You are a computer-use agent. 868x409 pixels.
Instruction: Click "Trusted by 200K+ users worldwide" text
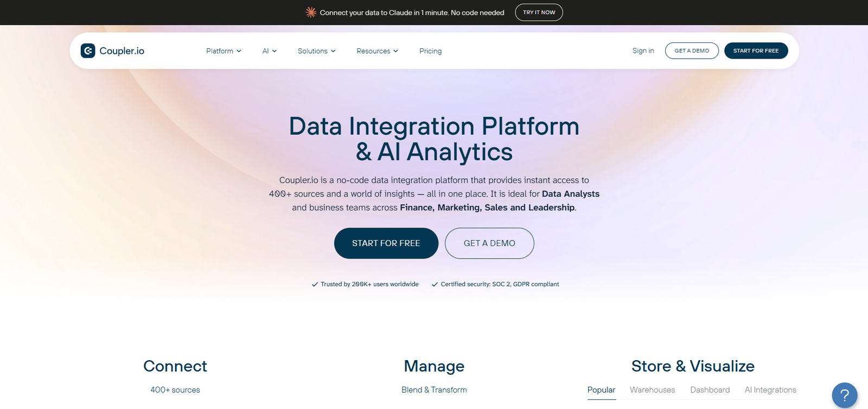[369, 284]
